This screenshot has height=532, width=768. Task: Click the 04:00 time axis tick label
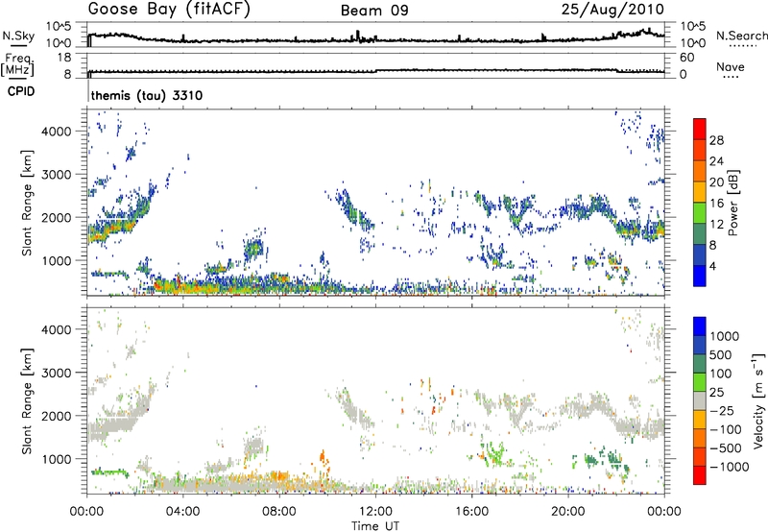182,512
